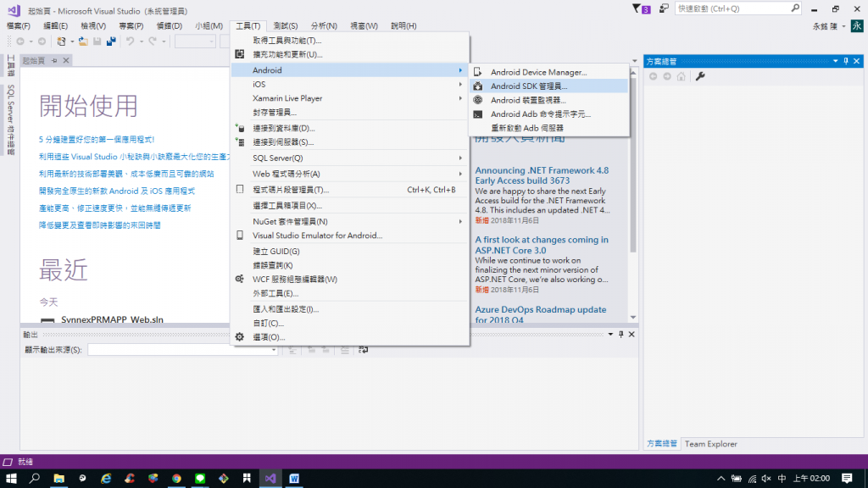This screenshot has height=488, width=868.
Task: Open the 偵錯(D) menu
Action: 169,26
